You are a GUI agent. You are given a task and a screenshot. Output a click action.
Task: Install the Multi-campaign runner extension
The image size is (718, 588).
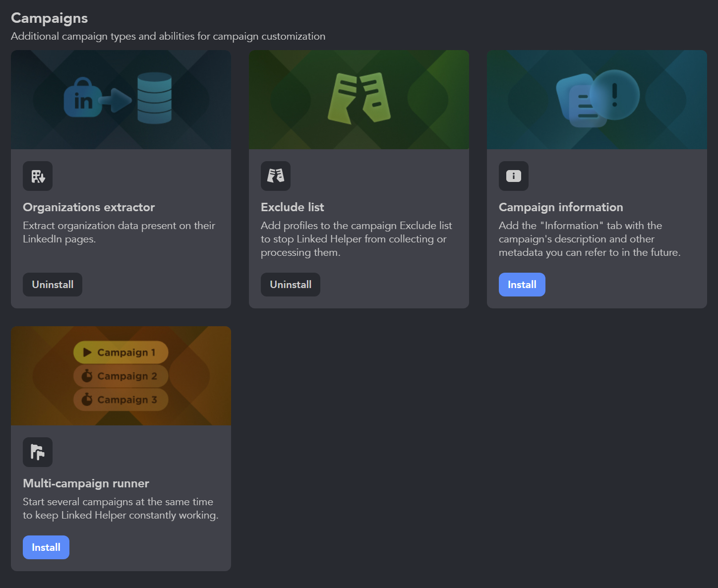click(x=46, y=547)
